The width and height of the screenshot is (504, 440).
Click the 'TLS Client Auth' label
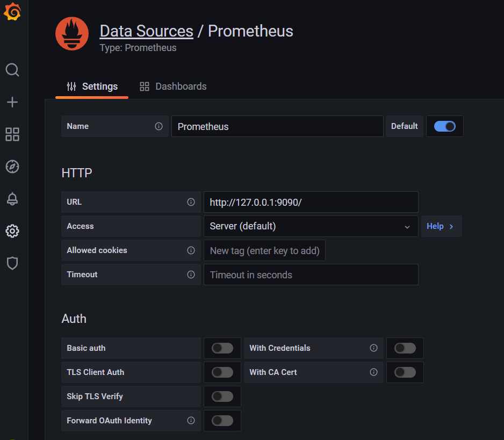tap(96, 372)
